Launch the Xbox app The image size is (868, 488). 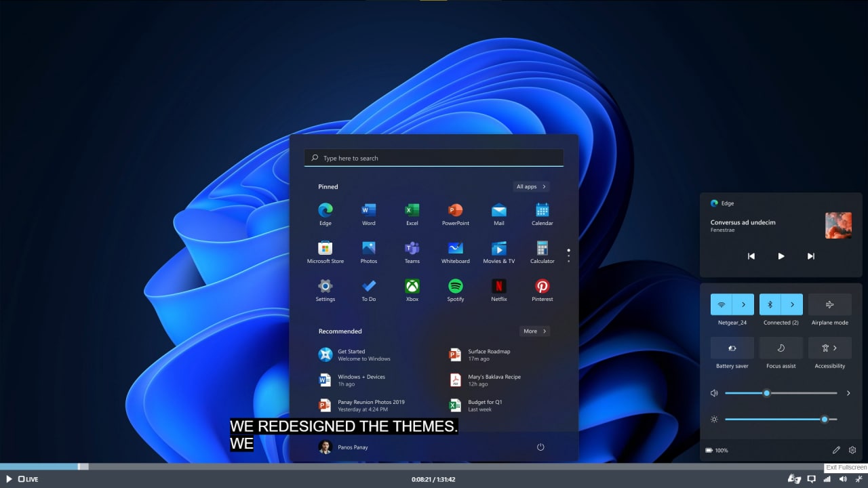(x=412, y=290)
